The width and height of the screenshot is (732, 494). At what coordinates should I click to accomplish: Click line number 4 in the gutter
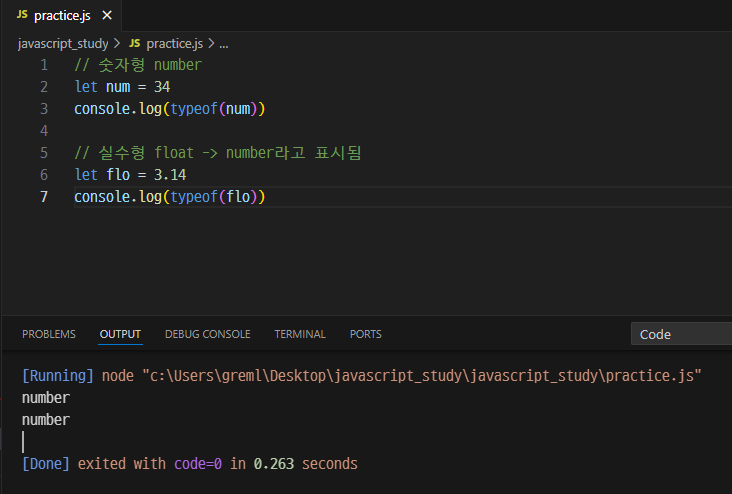pos(44,131)
